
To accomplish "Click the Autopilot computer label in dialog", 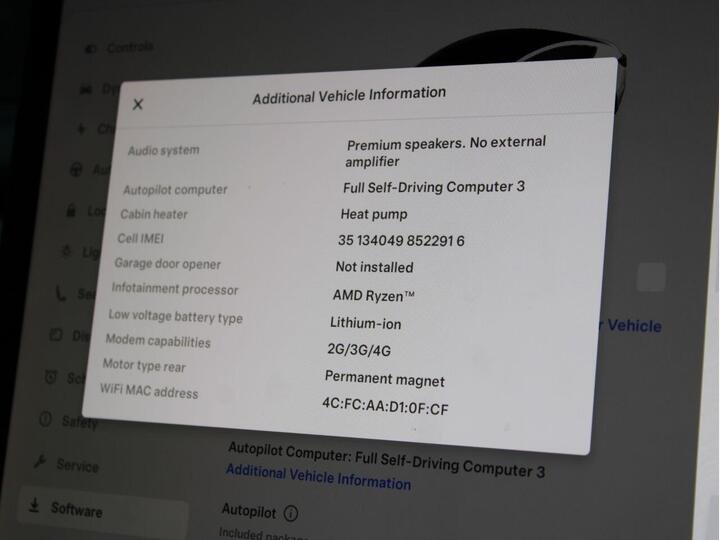I will pyautogui.click(x=175, y=189).
